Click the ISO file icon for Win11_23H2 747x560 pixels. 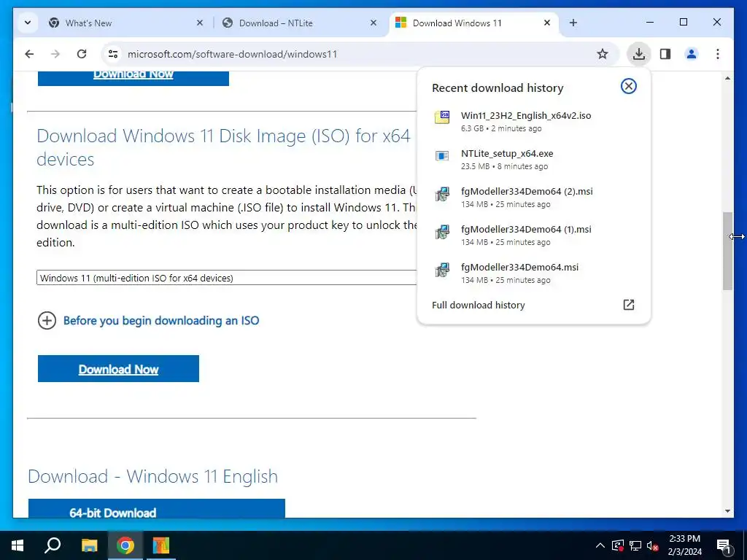442,117
